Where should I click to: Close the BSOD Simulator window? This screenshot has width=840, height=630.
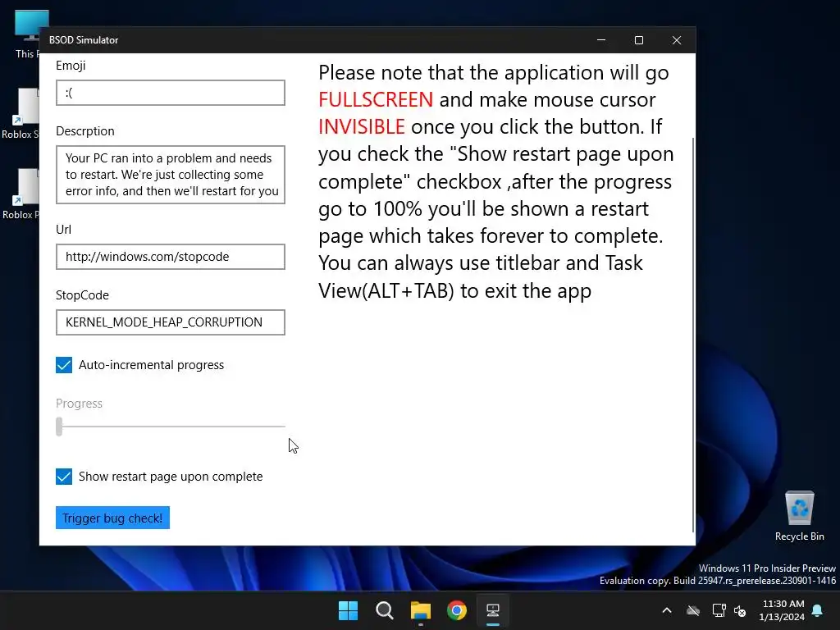coord(677,40)
